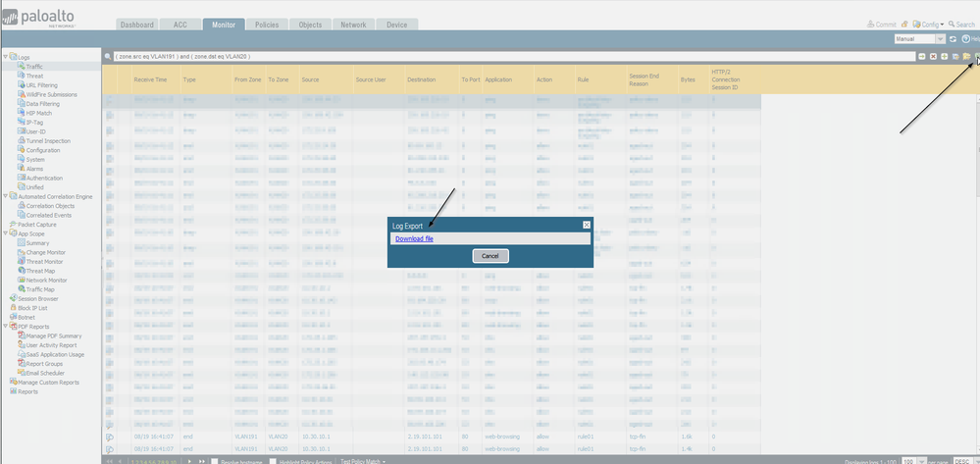Click the add filter plus icon

(x=944, y=57)
